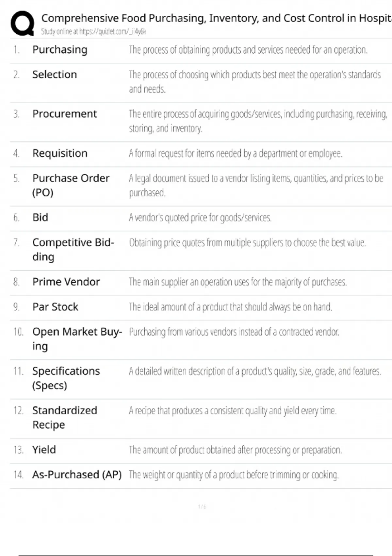Screen dimensions: 392x556
Task: Click the Requisition term
Action: pyautogui.click(x=60, y=153)
